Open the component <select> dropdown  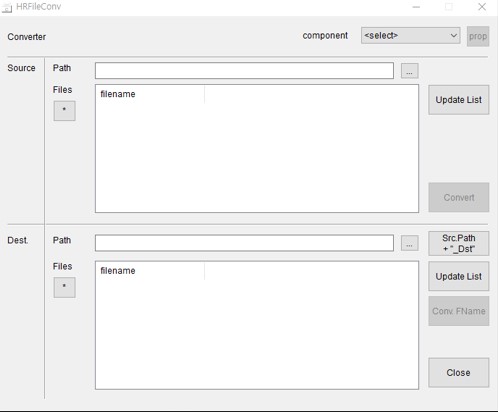410,35
